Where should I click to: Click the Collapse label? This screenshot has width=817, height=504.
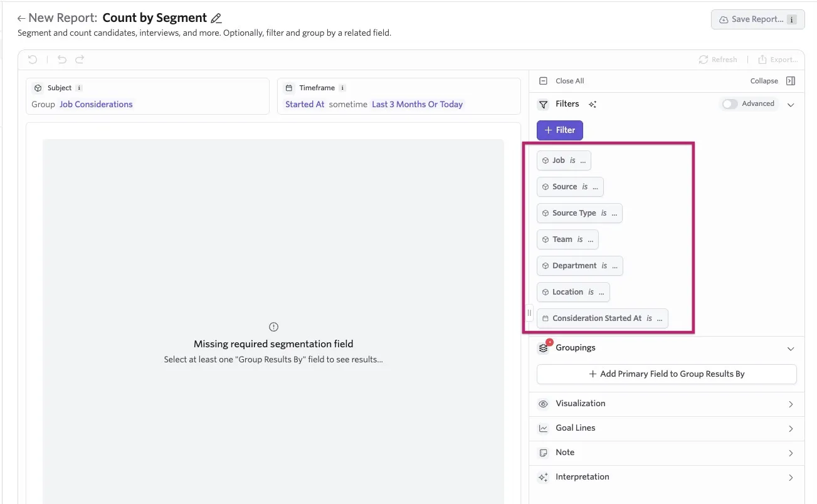tap(764, 81)
